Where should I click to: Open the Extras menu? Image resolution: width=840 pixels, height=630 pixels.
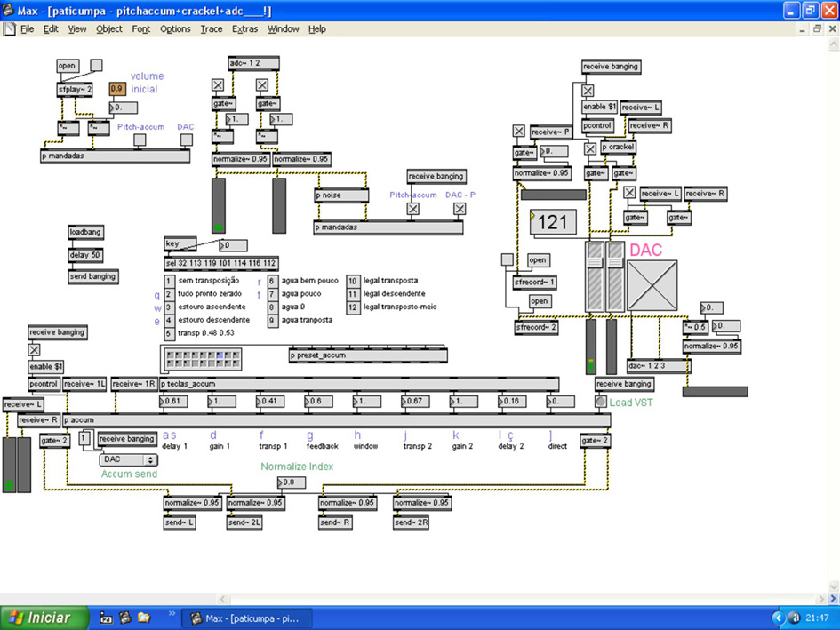(x=244, y=28)
